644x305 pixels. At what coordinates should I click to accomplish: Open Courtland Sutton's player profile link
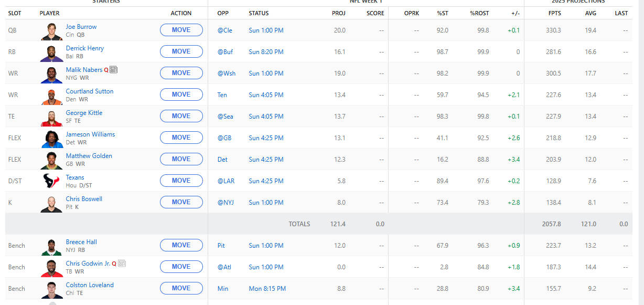tap(90, 91)
